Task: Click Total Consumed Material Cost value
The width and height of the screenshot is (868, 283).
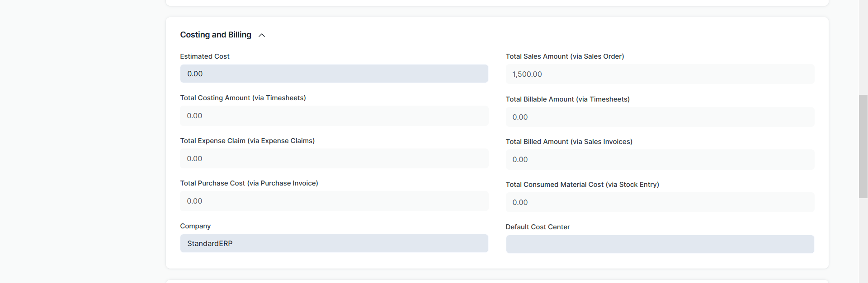Action: tap(660, 202)
